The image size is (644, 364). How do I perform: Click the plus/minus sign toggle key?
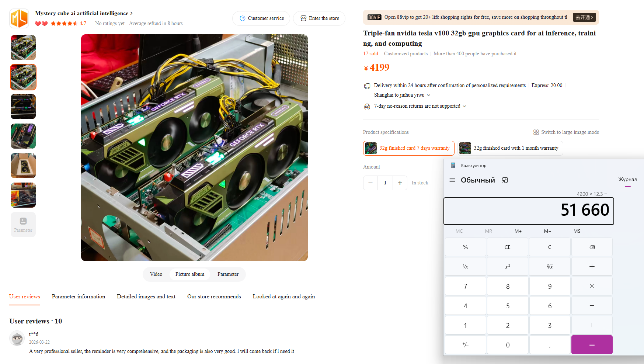coord(466,345)
